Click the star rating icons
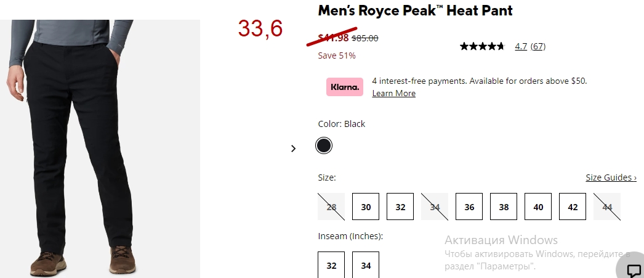644x278 pixels. click(482, 46)
